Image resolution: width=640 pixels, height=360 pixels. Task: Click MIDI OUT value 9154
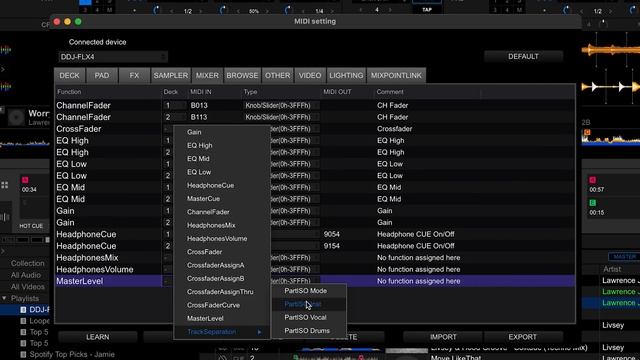tap(331, 246)
